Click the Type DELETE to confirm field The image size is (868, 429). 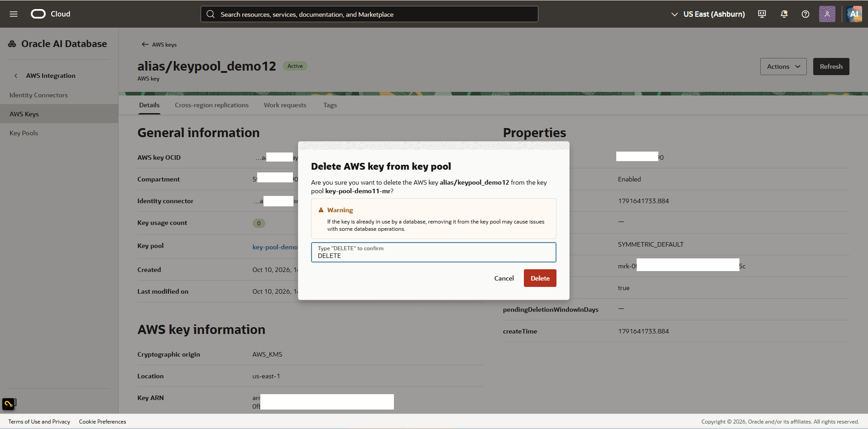pyautogui.click(x=433, y=252)
